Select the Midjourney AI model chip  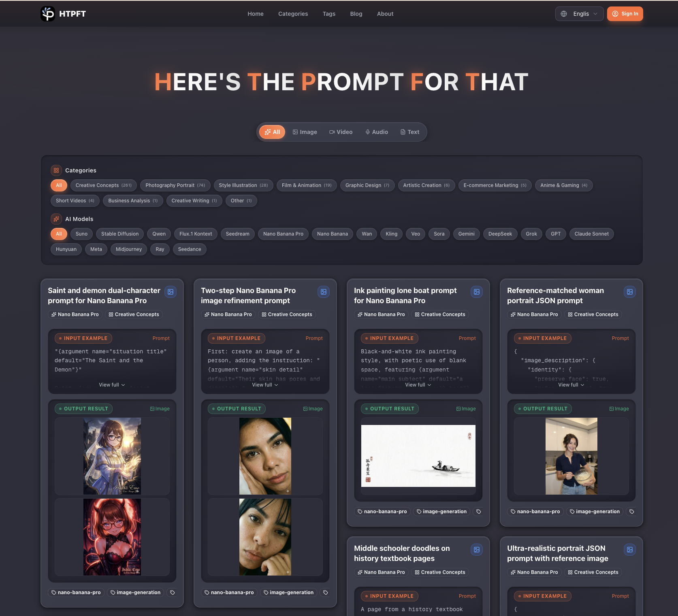pos(129,249)
